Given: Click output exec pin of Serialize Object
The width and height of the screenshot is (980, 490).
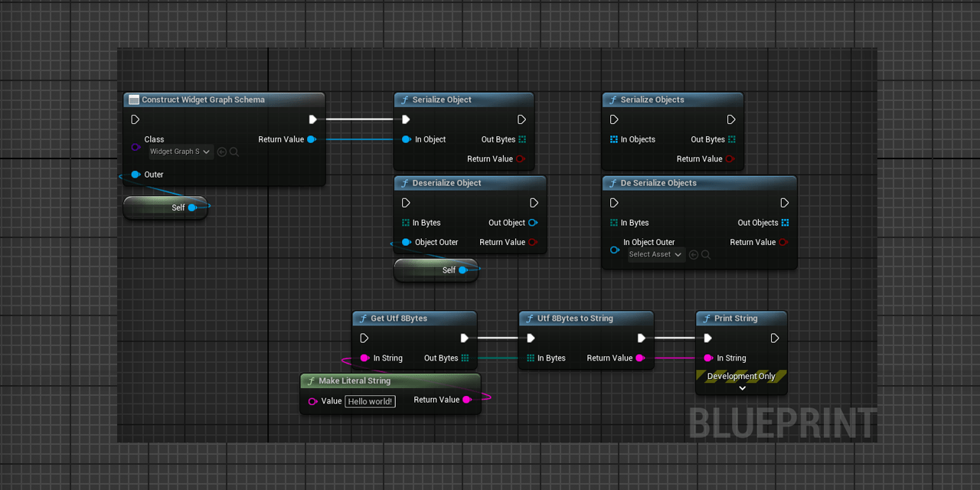Looking at the screenshot, I should 521,119.
